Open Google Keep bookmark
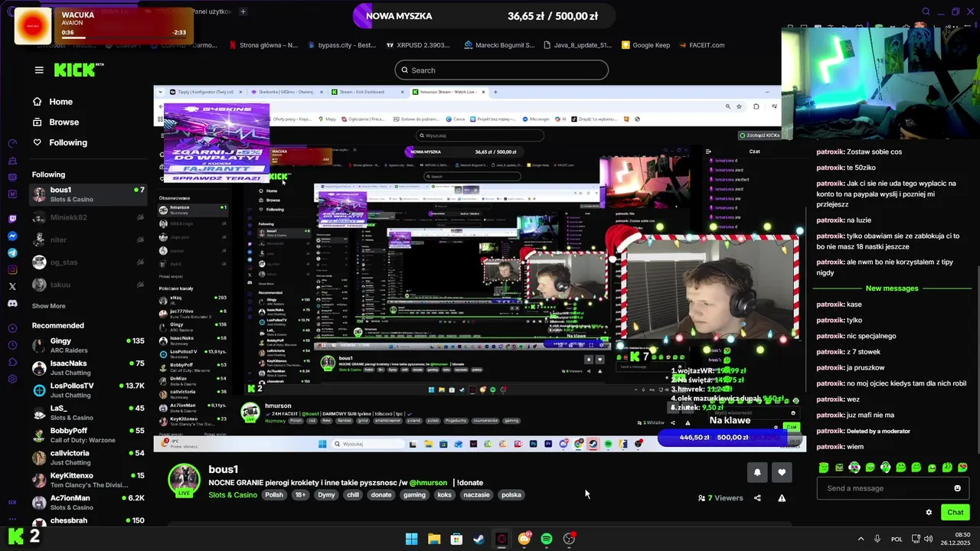Image resolution: width=980 pixels, height=551 pixels. coord(645,45)
